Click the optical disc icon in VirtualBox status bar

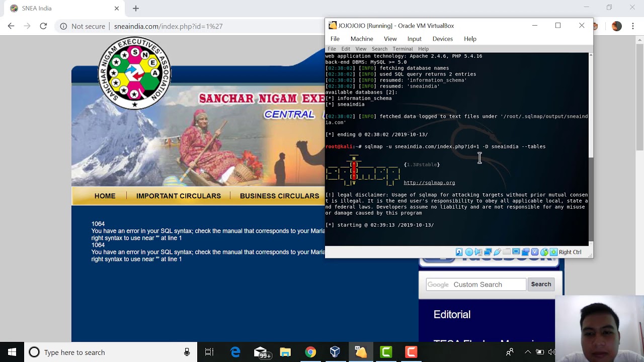(469, 252)
